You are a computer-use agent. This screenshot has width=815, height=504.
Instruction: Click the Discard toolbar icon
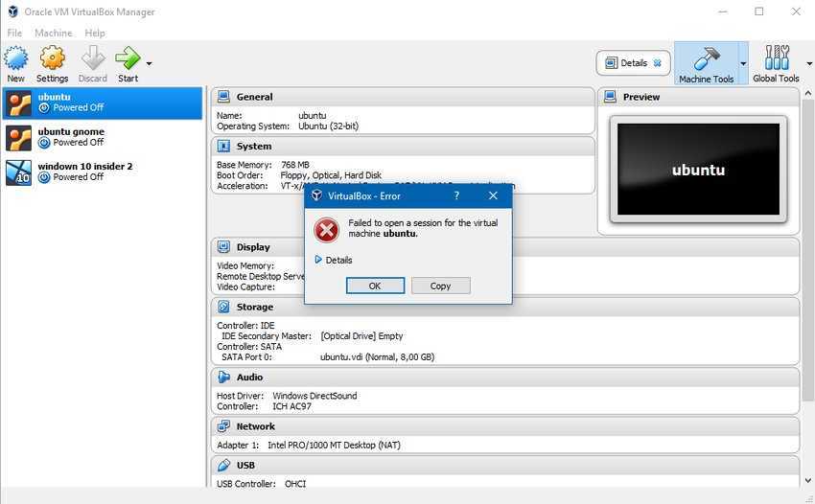coord(92,58)
